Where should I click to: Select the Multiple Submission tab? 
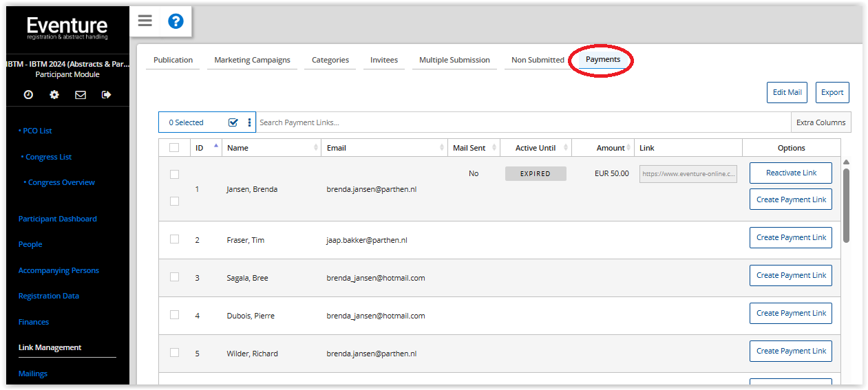tap(454, 60)
